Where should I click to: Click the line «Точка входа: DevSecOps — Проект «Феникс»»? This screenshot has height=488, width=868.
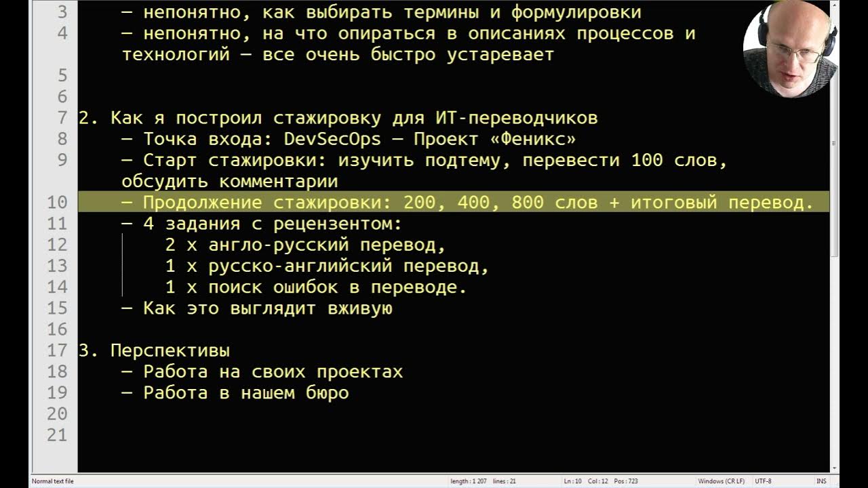349,139
